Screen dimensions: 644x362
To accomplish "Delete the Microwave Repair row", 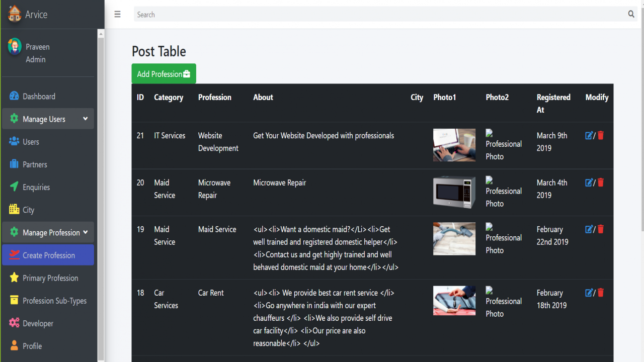I will 601,183.
